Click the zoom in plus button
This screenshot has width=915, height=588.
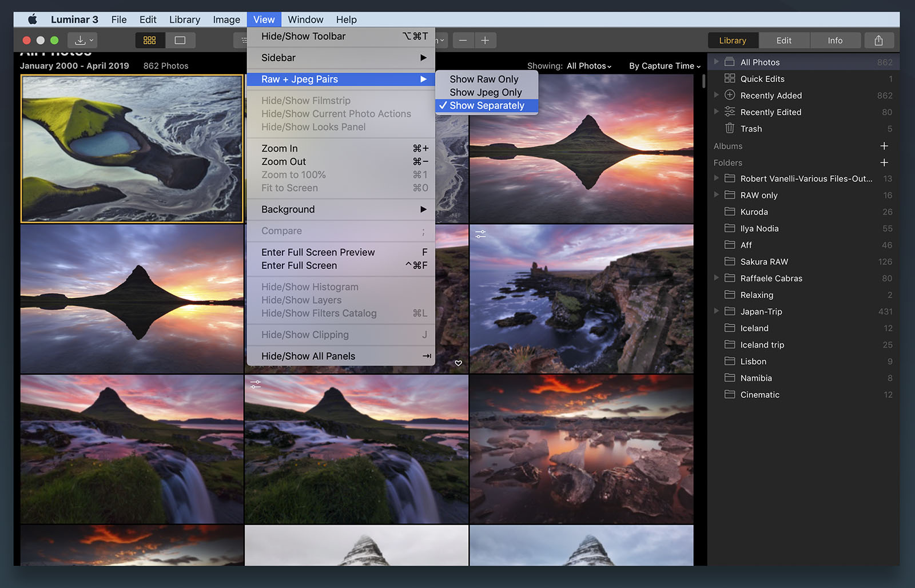(485, 40)
